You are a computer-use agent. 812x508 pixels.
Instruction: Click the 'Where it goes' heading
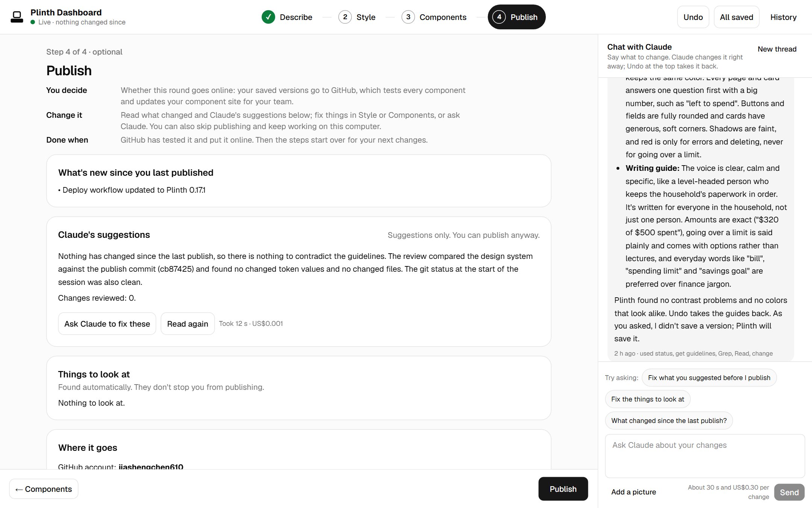[88, 448]
